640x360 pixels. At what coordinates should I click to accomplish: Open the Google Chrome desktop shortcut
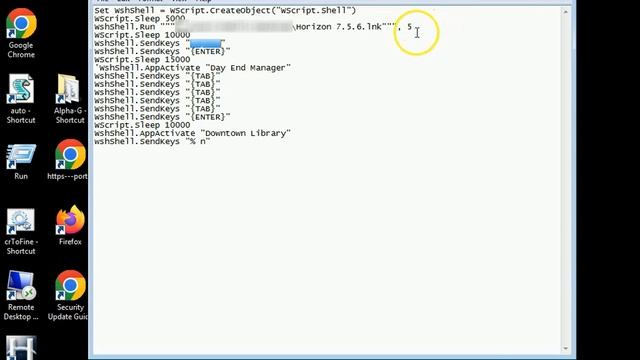(21, 33)
